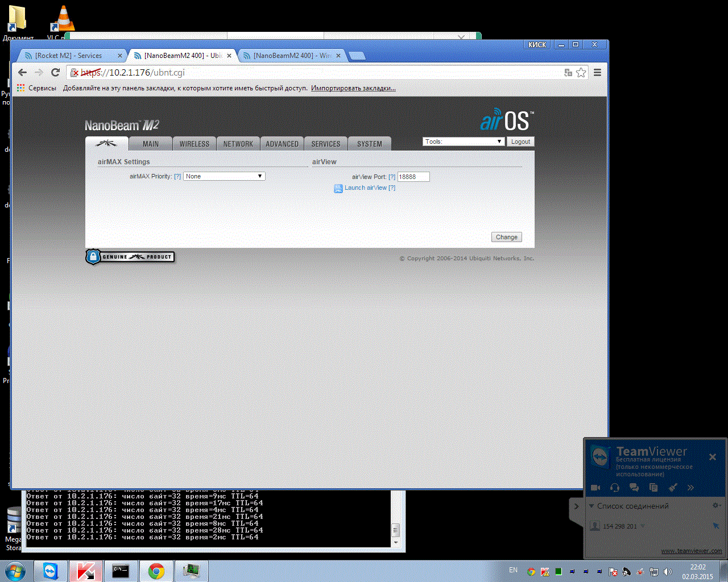The image size is (728, 582).
Task: Start TeamViewer video call
Action: pyautogui.click(x=596, y=488)
